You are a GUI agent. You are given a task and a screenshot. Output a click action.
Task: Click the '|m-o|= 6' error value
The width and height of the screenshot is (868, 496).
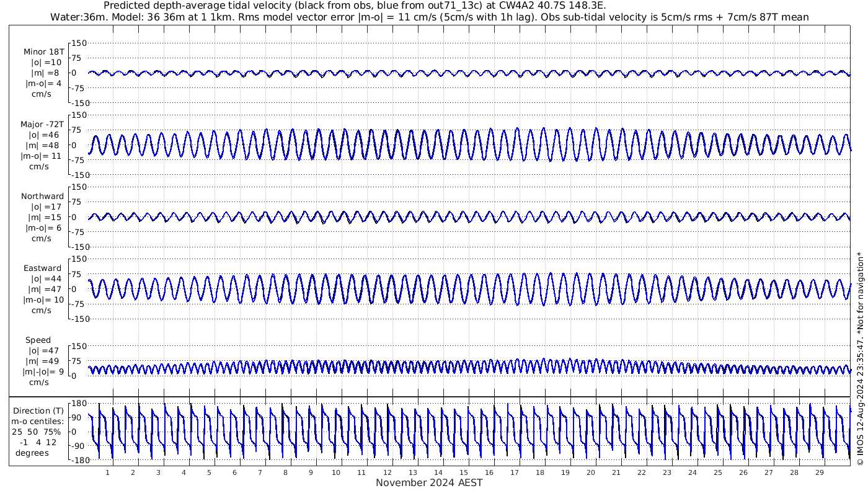tap(43, 228)
